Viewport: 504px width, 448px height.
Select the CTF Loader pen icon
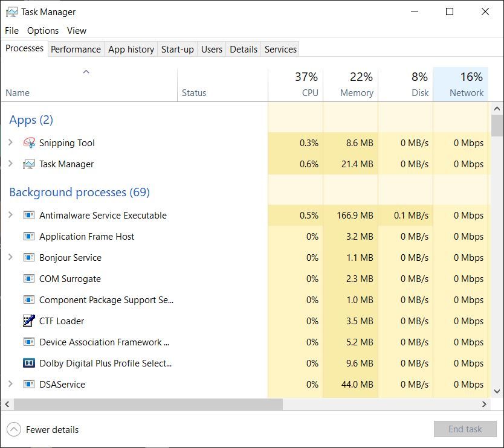[x=29, y=321]
